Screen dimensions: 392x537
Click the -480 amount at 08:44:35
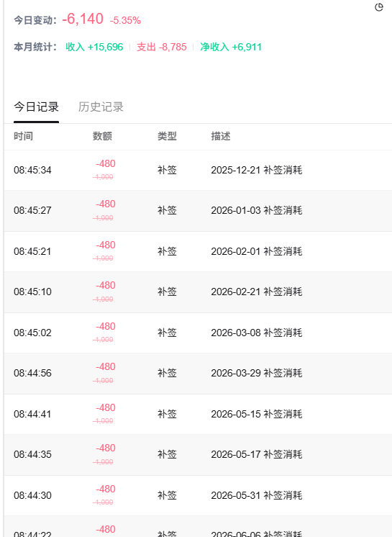pos(106,448)
